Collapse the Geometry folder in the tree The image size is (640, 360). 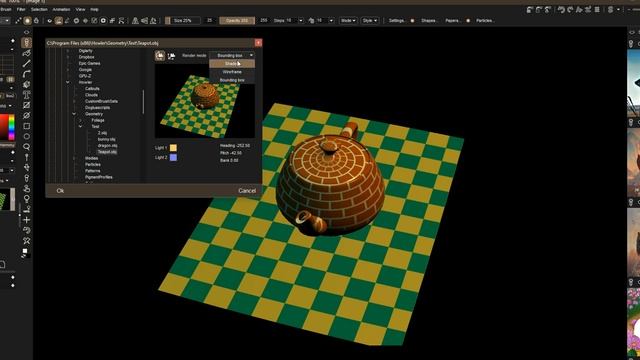coord(74,114)
